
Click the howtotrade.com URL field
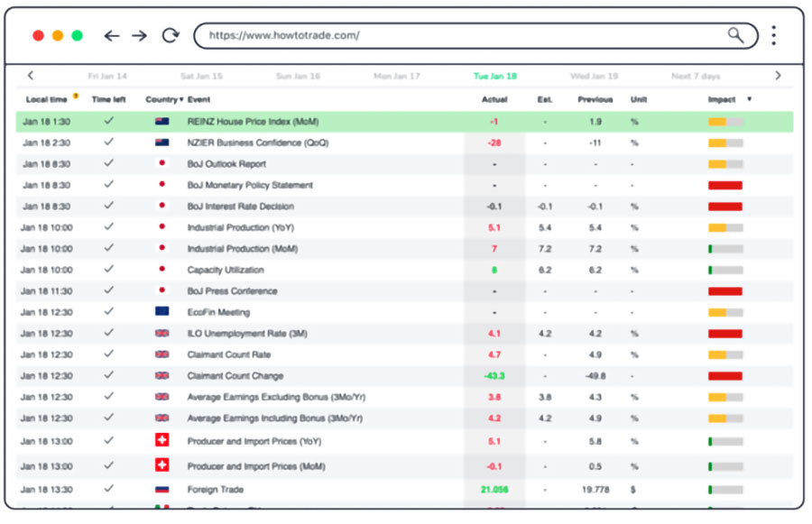click(x=475, y=35)
